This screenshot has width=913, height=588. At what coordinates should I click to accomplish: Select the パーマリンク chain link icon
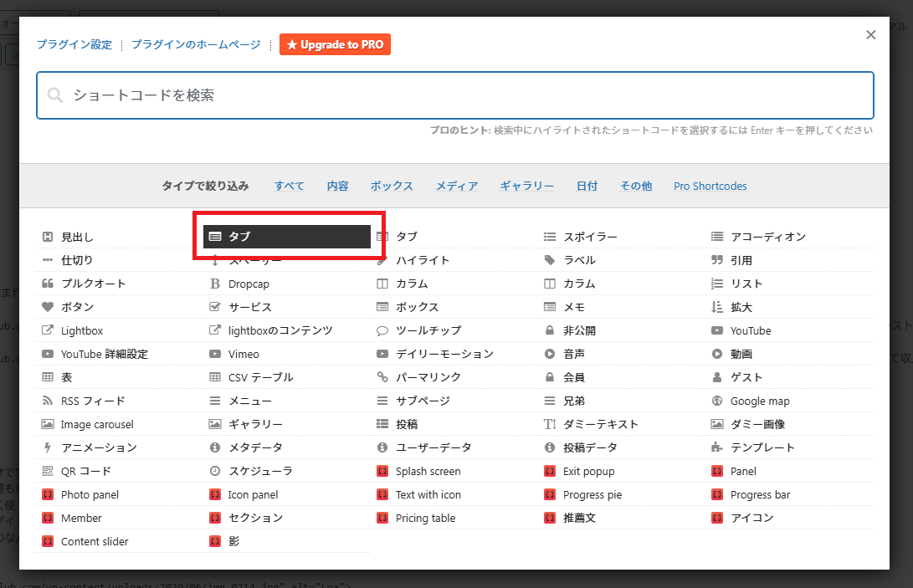point(382,377)
